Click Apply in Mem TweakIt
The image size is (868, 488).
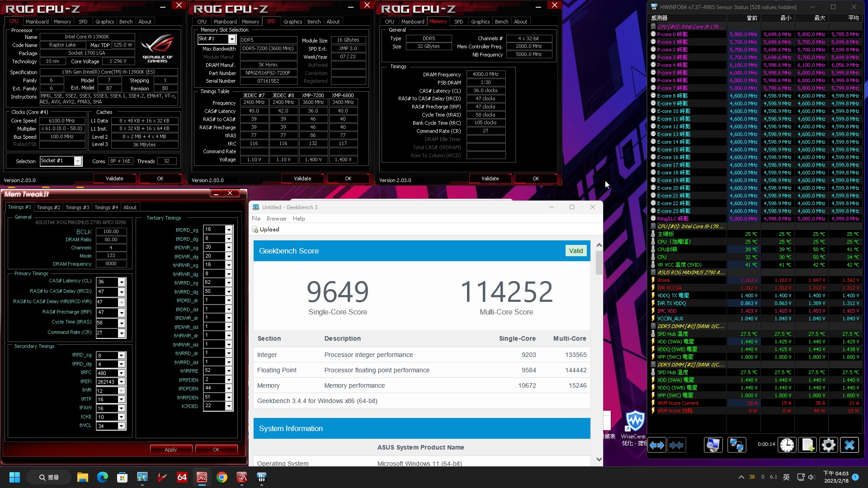[171, 450]
